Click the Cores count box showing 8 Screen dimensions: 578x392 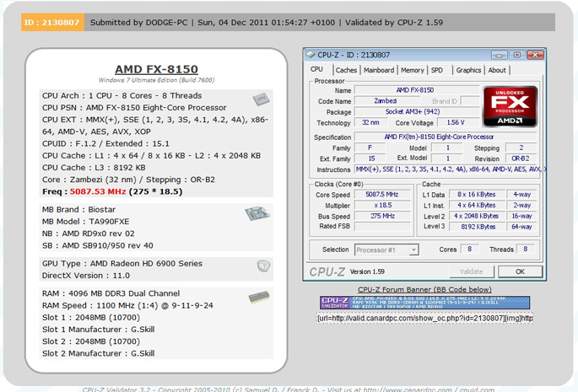(x=470, y=249)
